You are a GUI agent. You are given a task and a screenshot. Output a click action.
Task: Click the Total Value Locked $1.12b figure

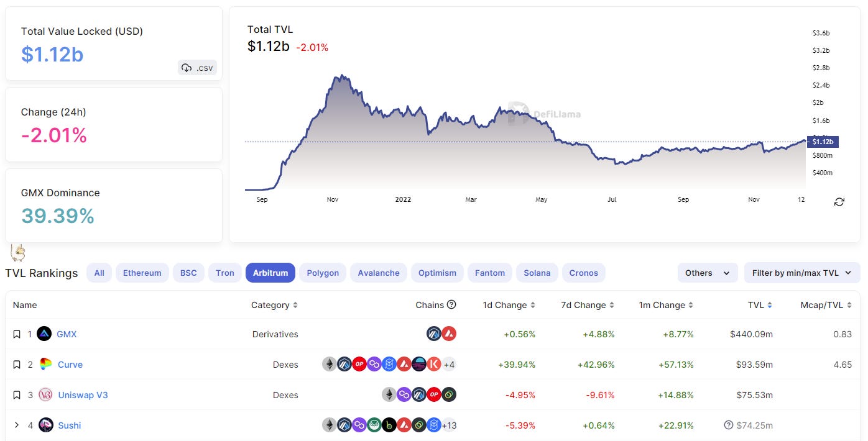pyautogui.click(x=52, y=54)
